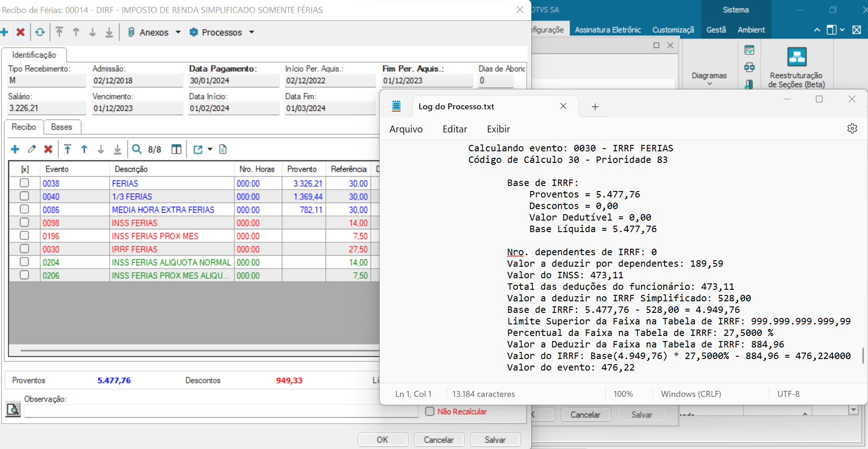The image size is (868, 449).
Task: Expand the Diagramas dropdown in TOTVS ribbon
Action: (710, 84)
